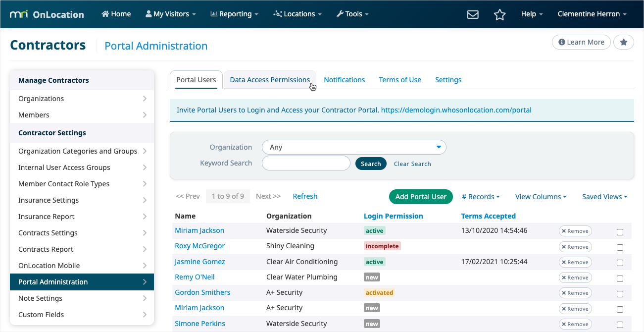Image resolution: width=644 pixels, height=332 pixels.
Task: Click the Search button
Action: [371, 164]
